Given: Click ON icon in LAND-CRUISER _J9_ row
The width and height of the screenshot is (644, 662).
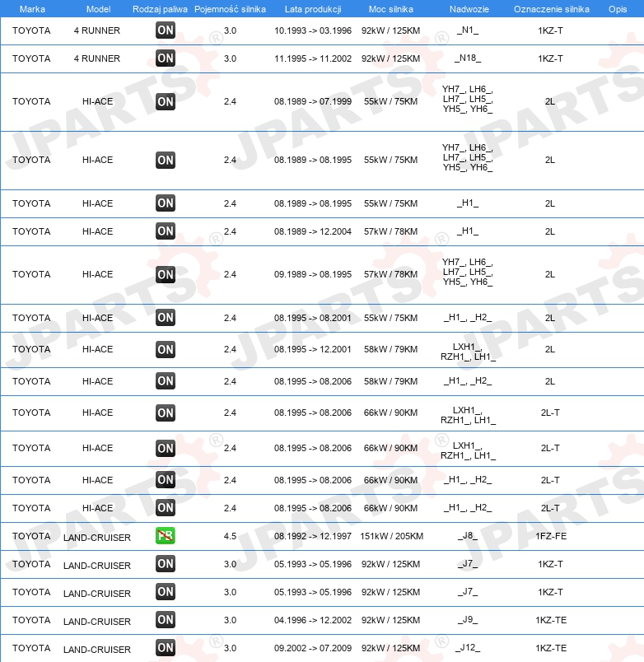Looking at the screenshot, I should pos(166,620).
